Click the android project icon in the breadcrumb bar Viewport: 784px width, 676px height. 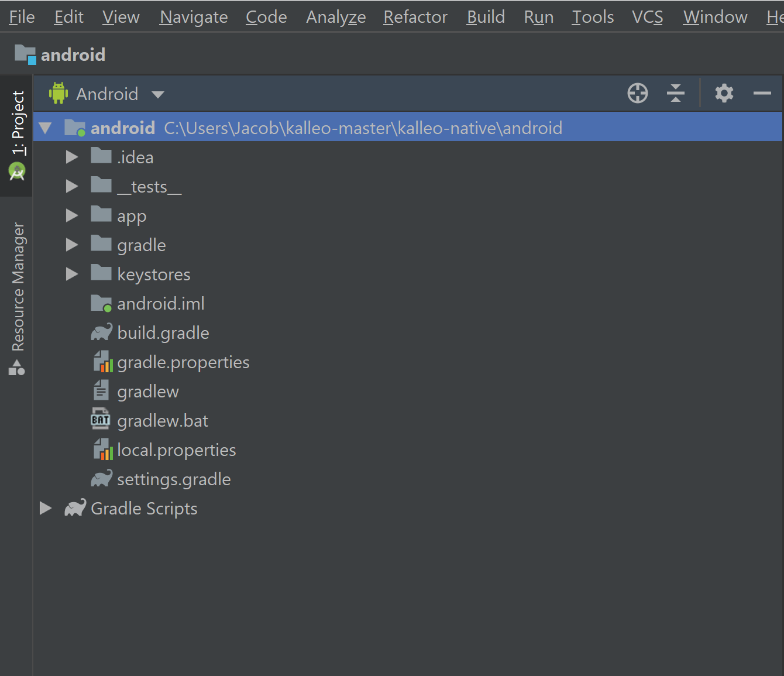tap(25, 54)
